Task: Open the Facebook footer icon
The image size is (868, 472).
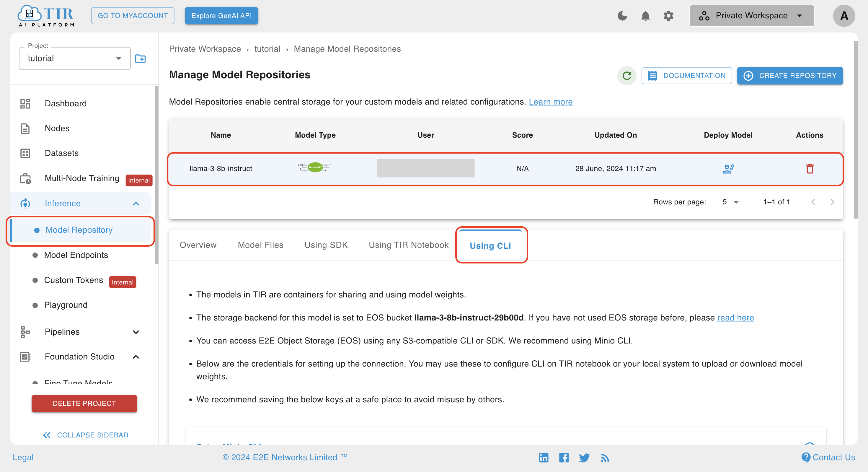Action: (x=564, y=458)
